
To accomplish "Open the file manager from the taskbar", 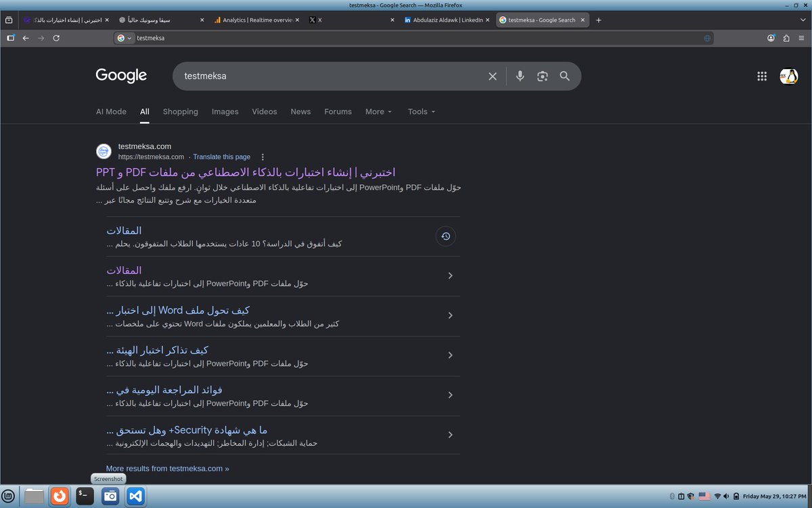I will click(34, 496).
